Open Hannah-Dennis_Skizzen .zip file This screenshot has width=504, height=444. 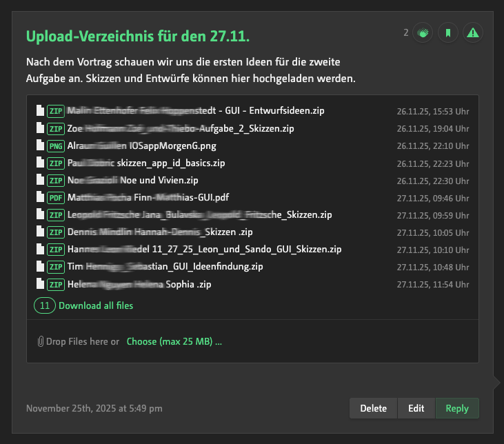click(160, 232)
